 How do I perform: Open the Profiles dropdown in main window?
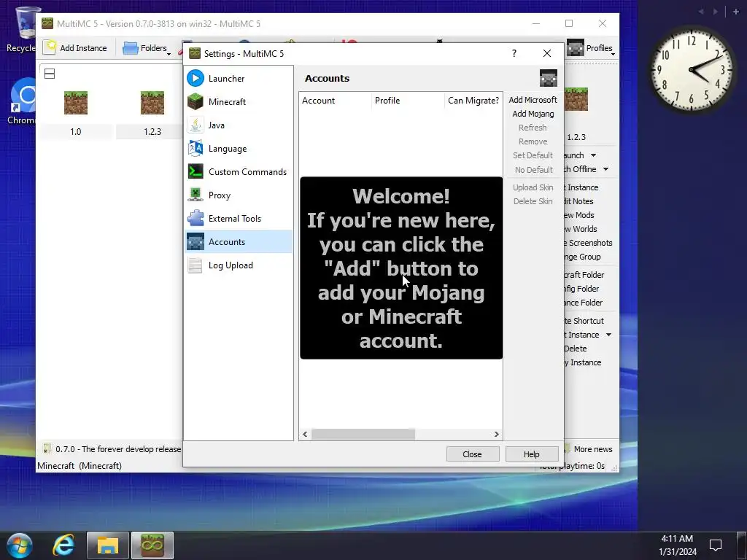pyautogui.click(x=591, y=48)
